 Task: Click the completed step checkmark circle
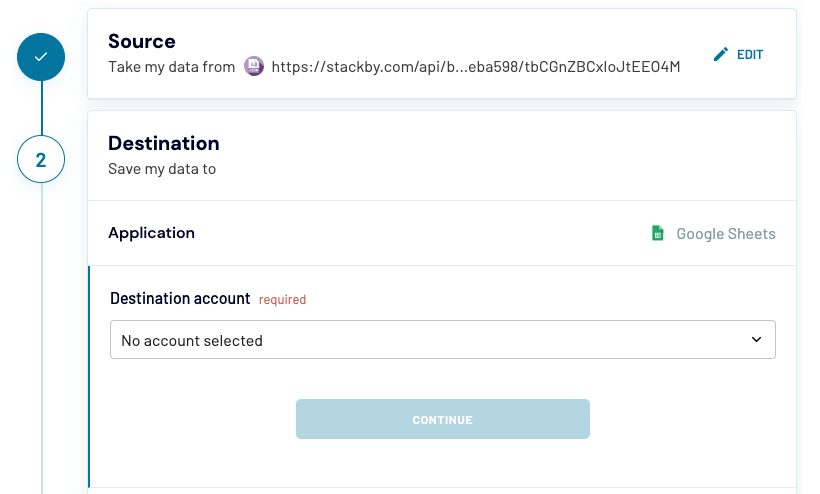pos(41,57)
